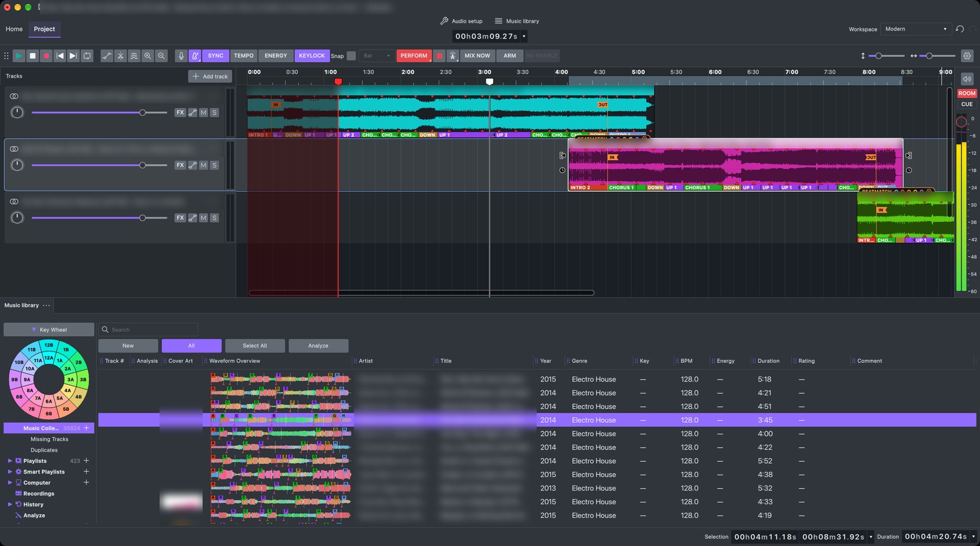Open project settings gear icon
This screenshot has width=980, height=546.
967,56
